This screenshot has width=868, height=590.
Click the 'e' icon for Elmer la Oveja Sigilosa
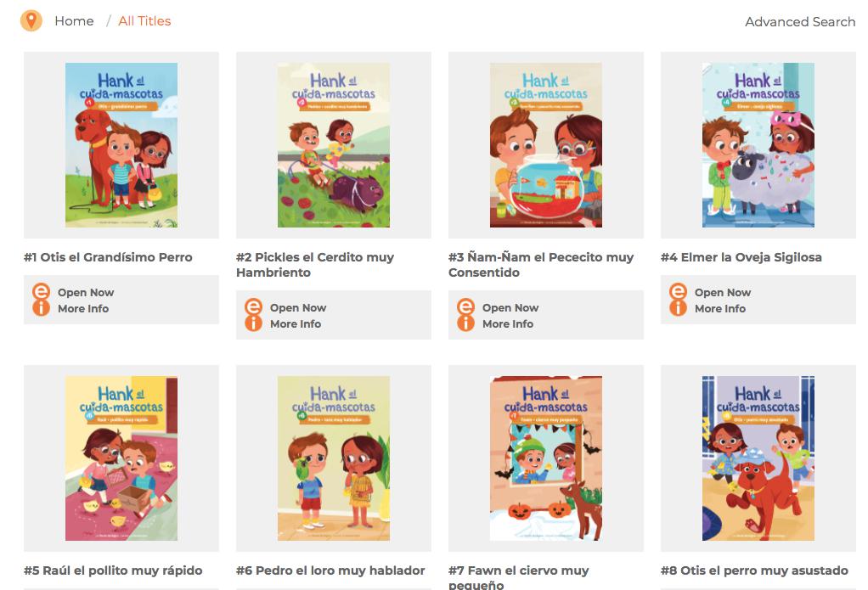pyautogui.click(x=678, y=291)
